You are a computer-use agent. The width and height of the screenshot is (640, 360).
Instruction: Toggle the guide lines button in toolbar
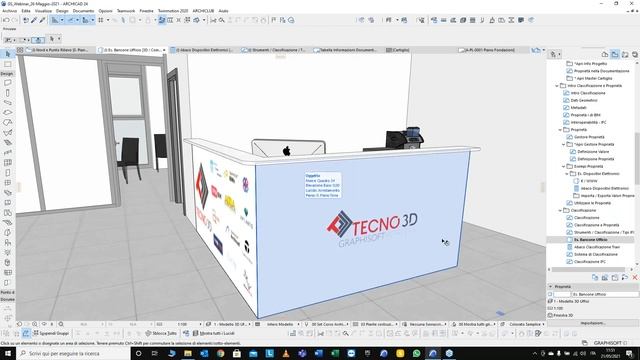55,20
